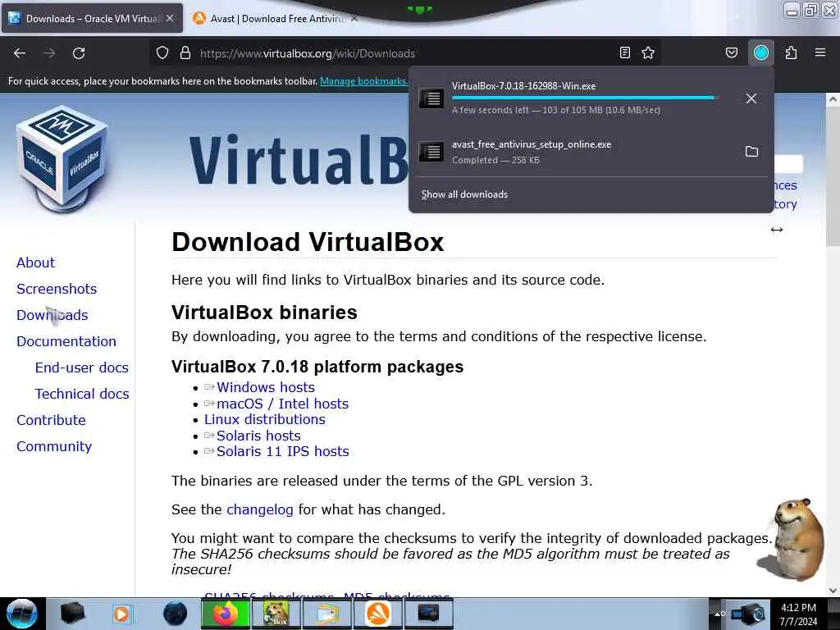Screen dimensions: 840x630
Task: Click the forward navigation arrow
Action: (49, 53)
